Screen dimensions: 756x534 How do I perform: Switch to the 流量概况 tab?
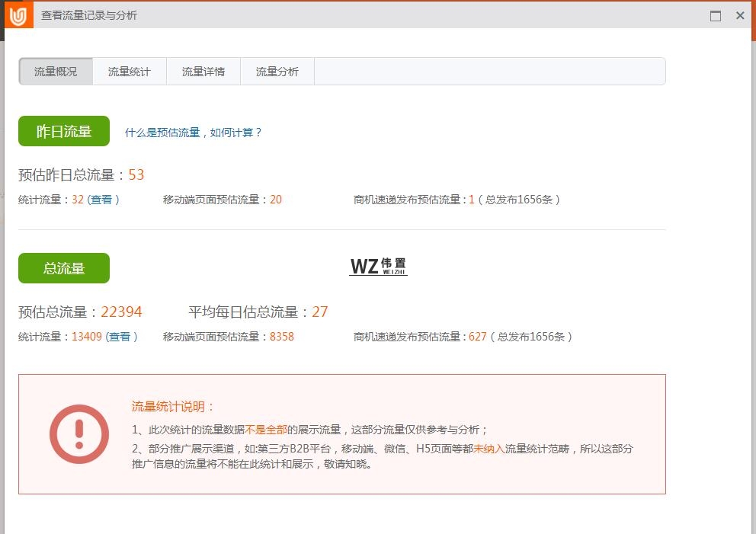[56, 72]
